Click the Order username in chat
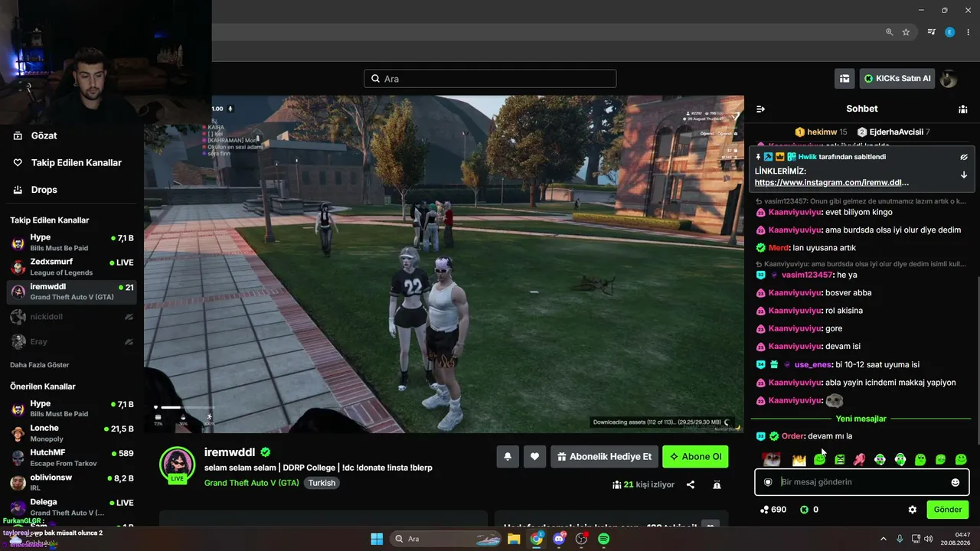This screenshot has width=980, height=551. point(793,436)
